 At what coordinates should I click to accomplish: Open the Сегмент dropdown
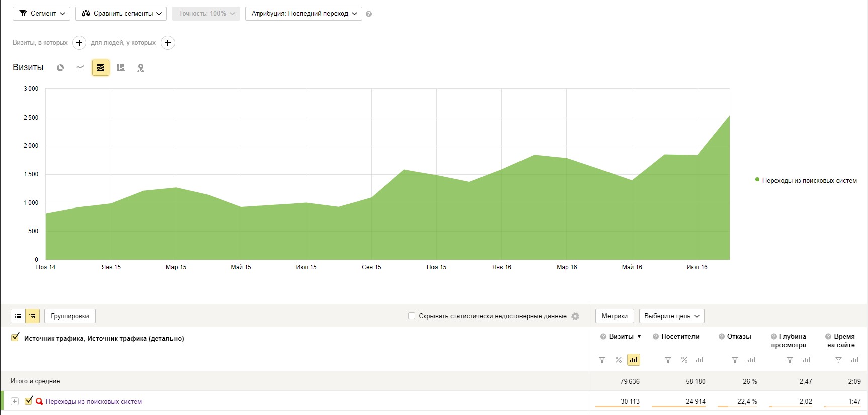[42, 14]
